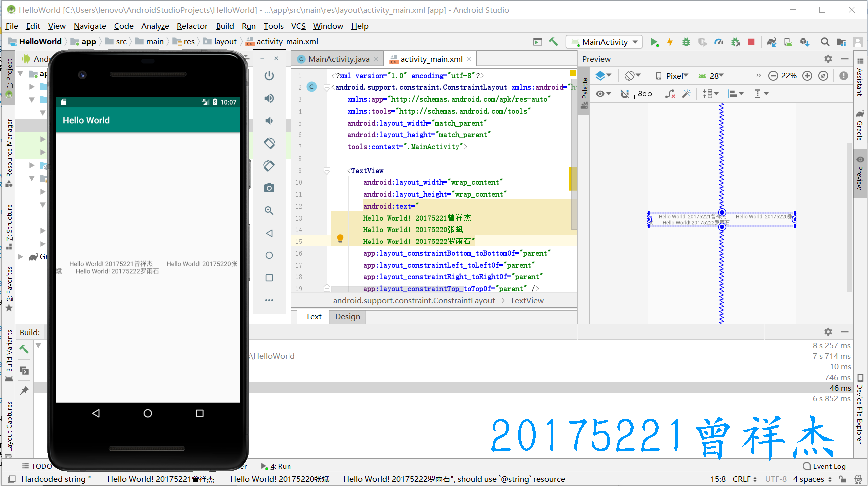Open the Pack margins dropdown in preview toolbar
Image resolution: width=868 pixels, height=486 pixels.
[710, 94]
